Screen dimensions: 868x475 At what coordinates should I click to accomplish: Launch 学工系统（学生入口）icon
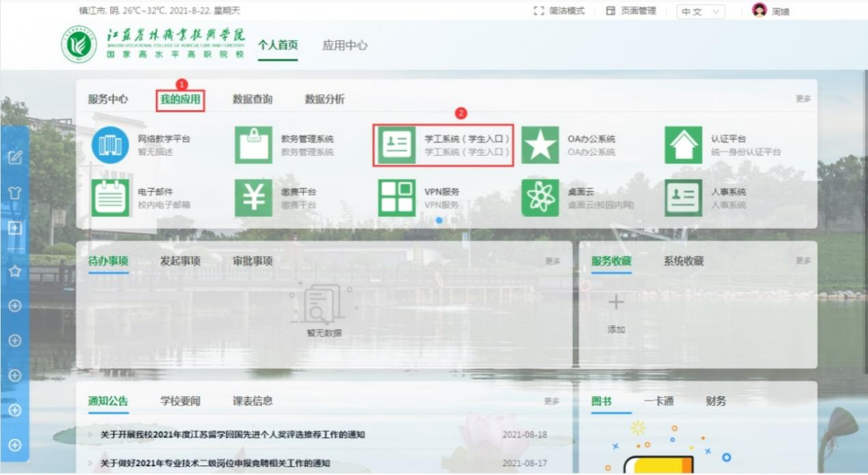point(397,145)
